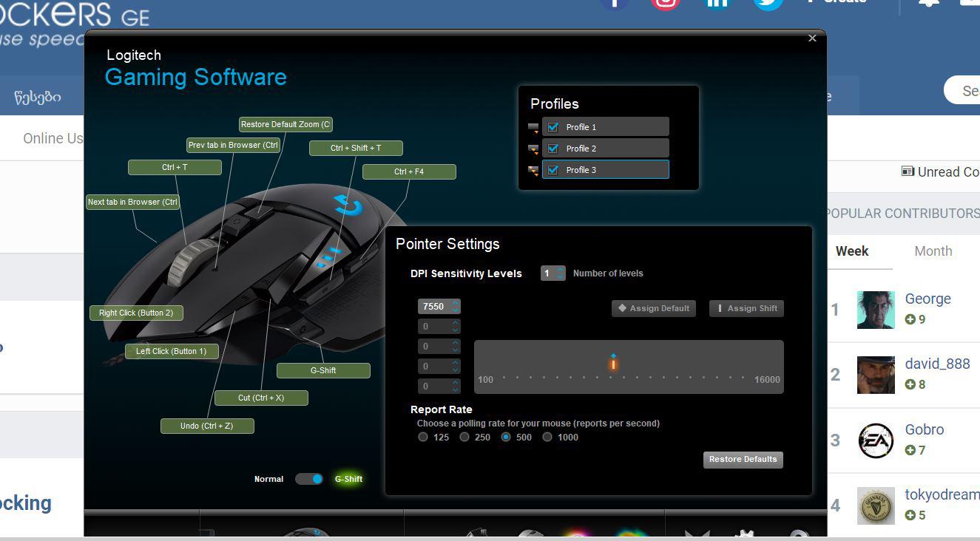Click the Profile 2 mode icon
The height and width of the screenshot is (541, 980).
coord(533,149)
